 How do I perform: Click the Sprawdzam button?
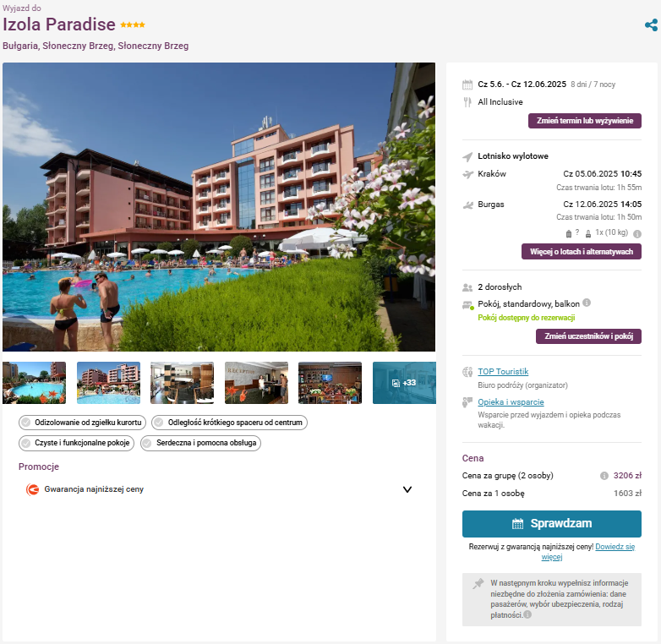pyautogui.click(x=552, y=523)
